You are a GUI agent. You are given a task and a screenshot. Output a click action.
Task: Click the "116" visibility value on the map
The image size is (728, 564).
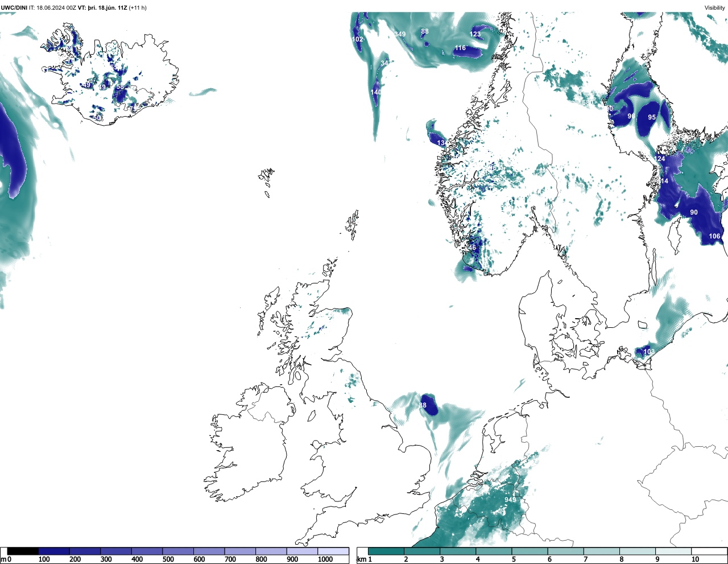(460, 48)
